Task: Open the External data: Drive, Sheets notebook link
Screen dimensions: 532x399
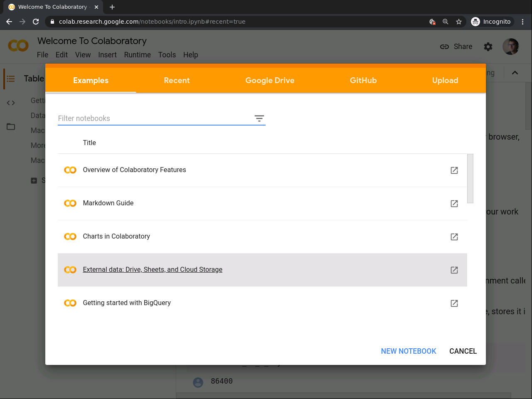Action: point(153,270)
